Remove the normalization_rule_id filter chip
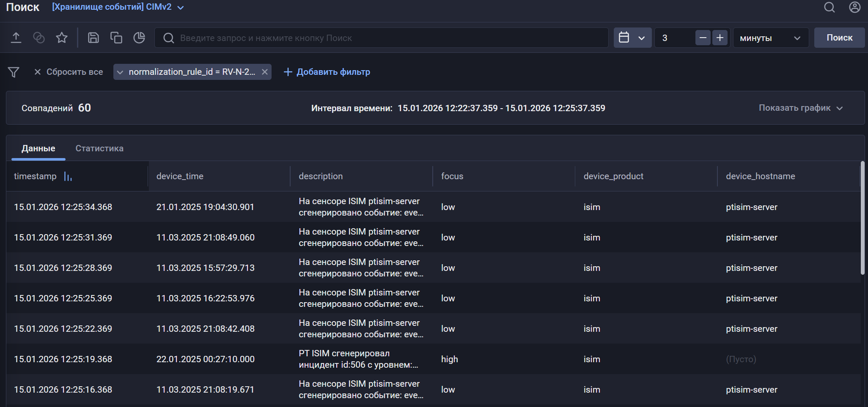The height and width of the screenshot is (407, 868). click(x=264, y=71)
